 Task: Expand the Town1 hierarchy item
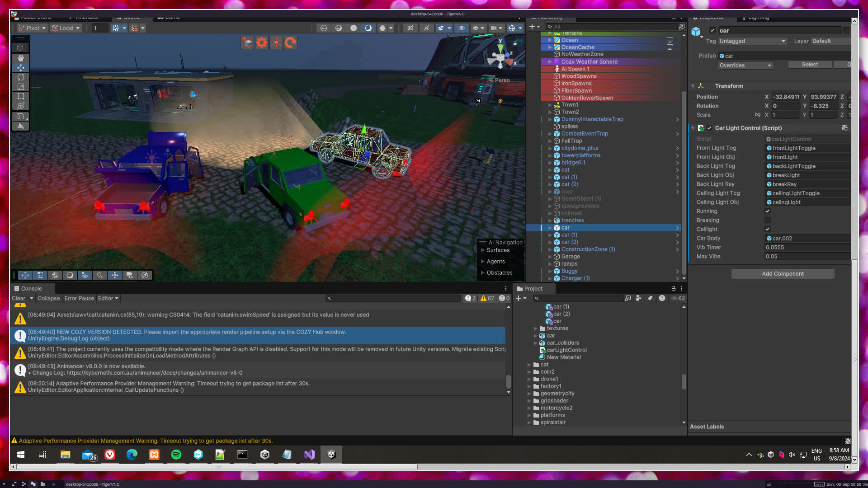550,105
